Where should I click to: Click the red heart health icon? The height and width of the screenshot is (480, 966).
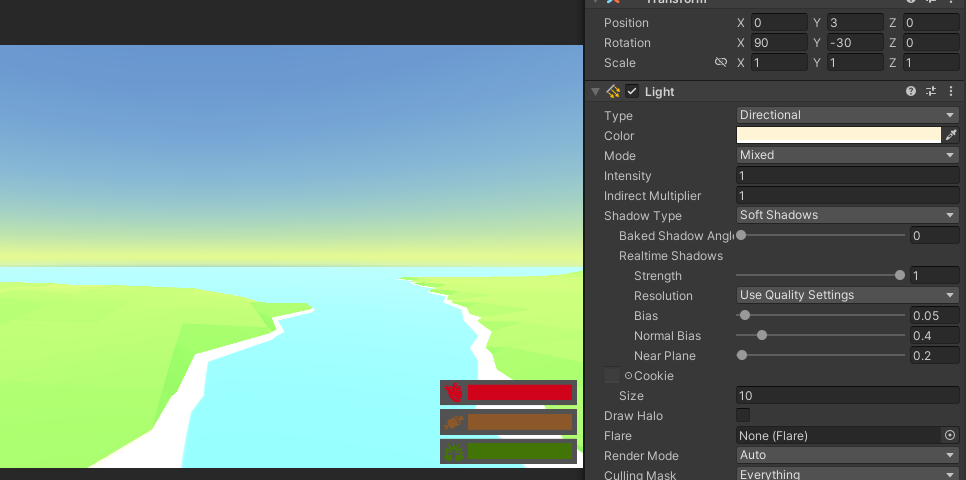coord(454,393)
